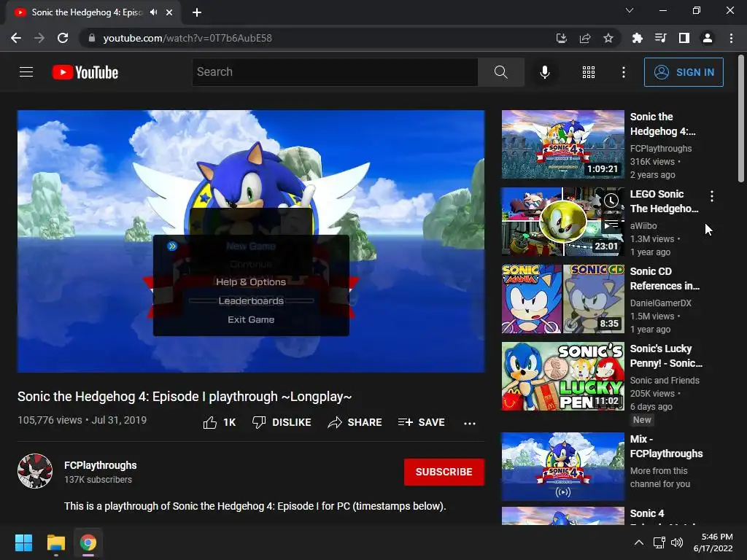The width and height of the screenshot is (747, 560).
Task: Open media controls in Chrome toolbar
Action: (660, 38)
